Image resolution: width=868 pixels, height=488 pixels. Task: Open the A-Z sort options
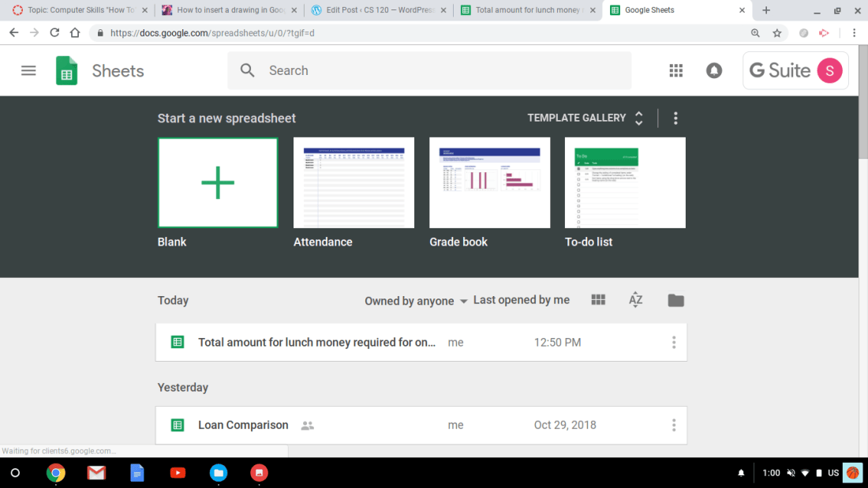635,299
